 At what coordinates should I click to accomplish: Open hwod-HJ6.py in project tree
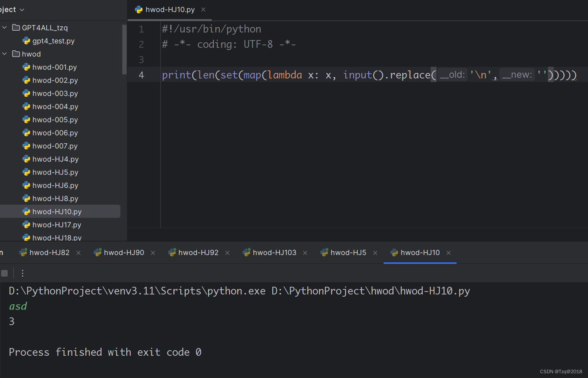tap(55, 185)
